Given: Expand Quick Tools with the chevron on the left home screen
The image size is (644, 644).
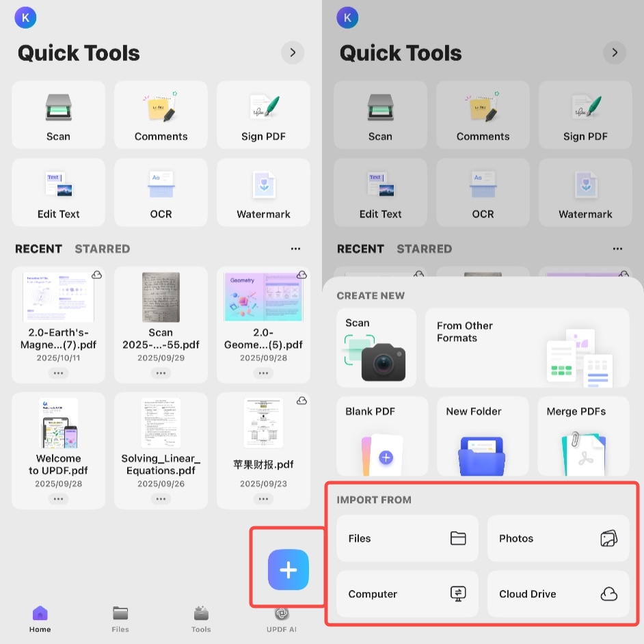Looking at the screenshot, I should pyautogui.click(x=293, y=53).
